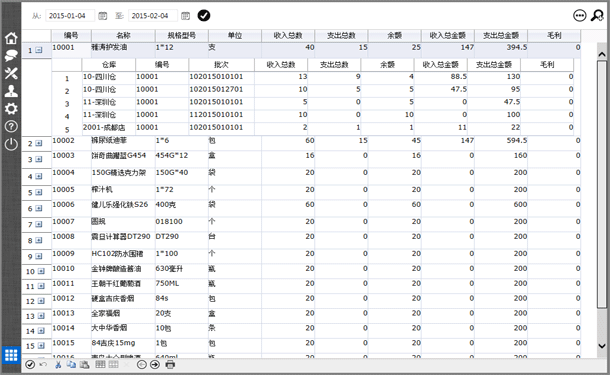Open calendar picker for start date
Screen dimensions: 610x375
102,16
